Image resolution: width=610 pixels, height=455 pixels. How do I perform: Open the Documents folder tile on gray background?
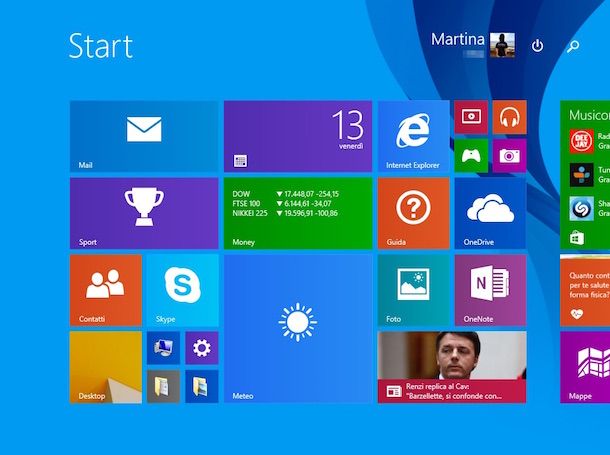(x=163, y=386)
